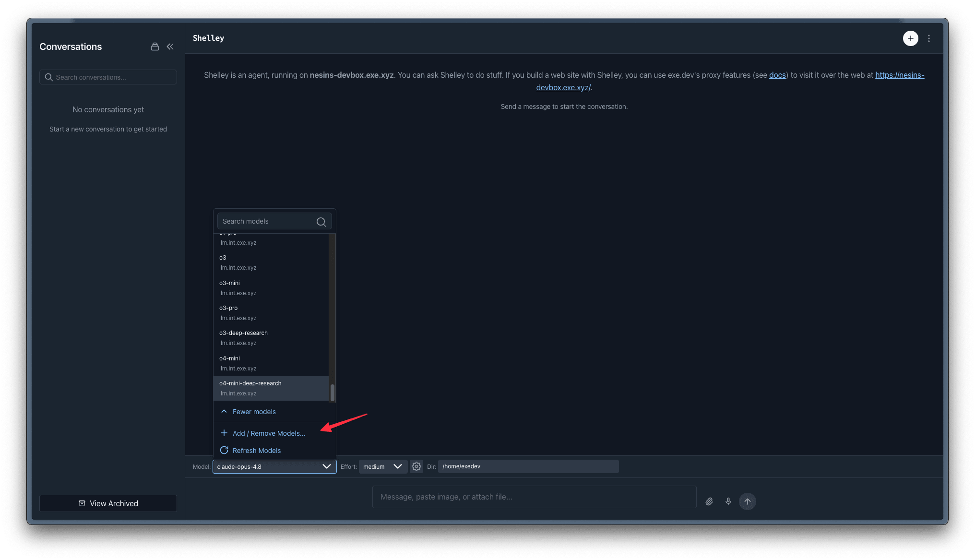Start voice input with microphone icon
975x560 pixels.
(728, 501)
